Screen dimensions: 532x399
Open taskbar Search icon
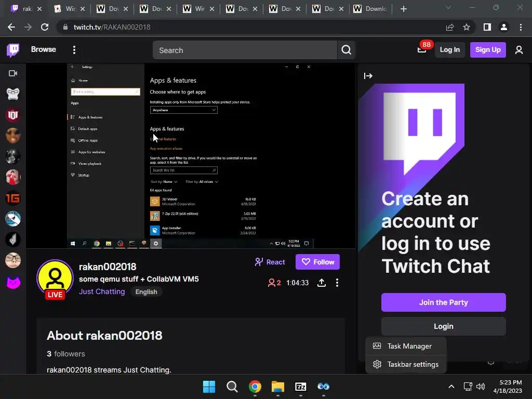(x=232, y=387)
